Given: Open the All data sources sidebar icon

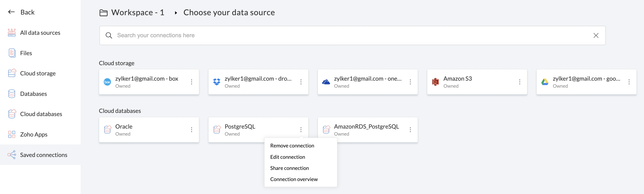Looking at the screenshot, I should (x=11, y=33).
